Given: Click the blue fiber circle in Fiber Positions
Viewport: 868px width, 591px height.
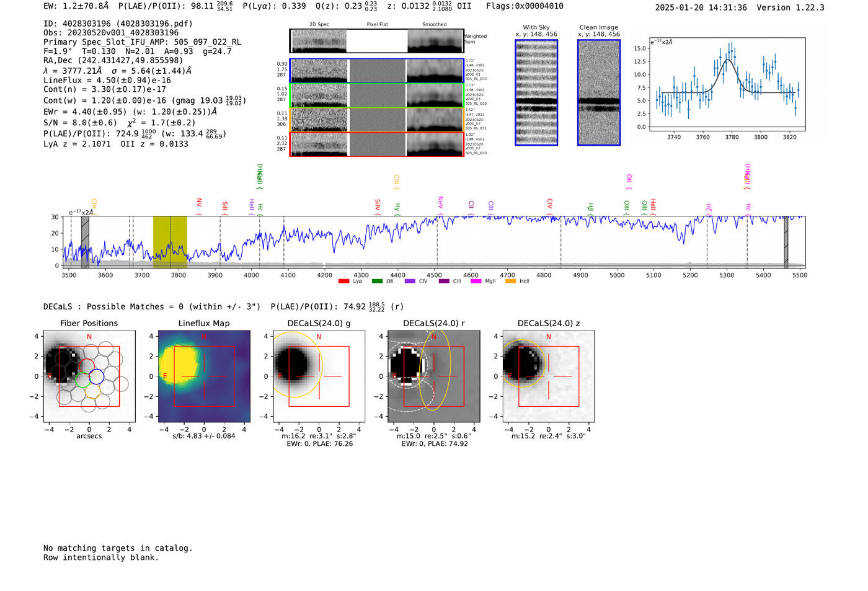Looking at the screenshot, I should 95,376.
